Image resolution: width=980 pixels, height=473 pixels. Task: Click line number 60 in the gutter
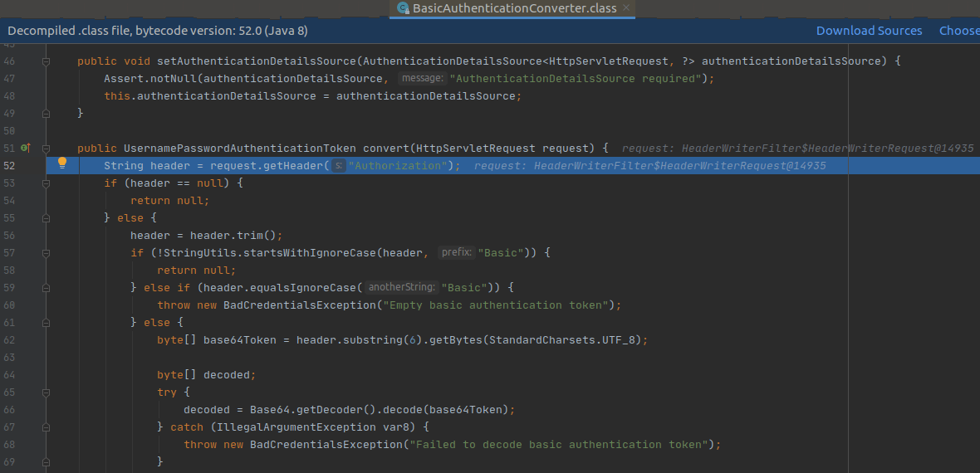[x=9, y=305]
